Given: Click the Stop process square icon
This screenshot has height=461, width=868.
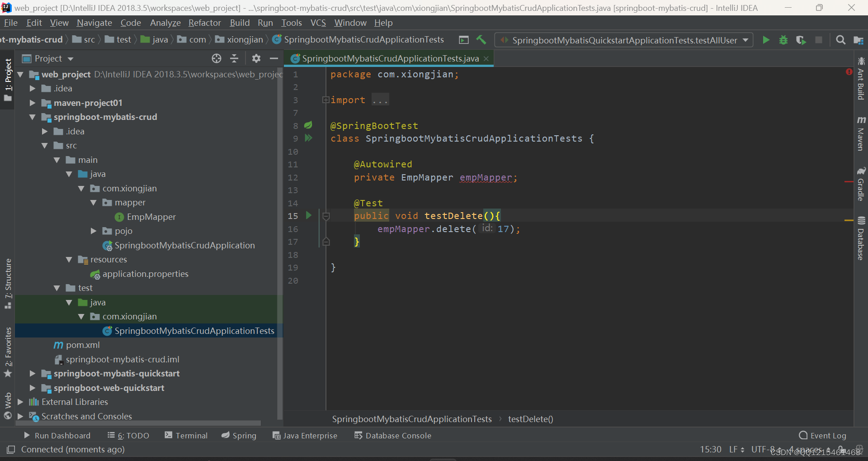Looking at the screenshot, I should coord(819,40).
